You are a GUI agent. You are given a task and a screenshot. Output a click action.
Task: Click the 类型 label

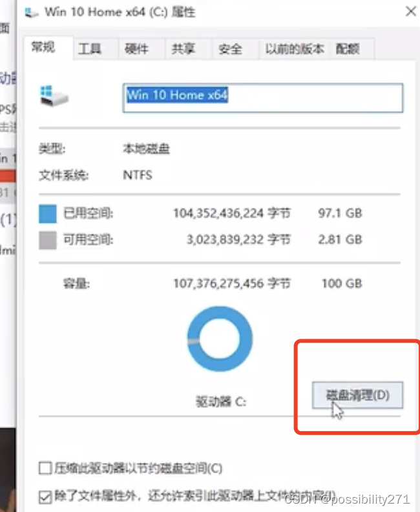pos(52,149)
